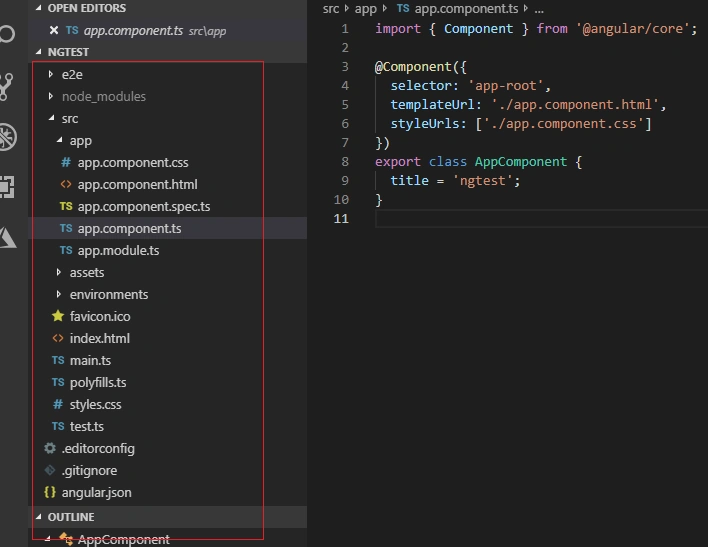Image resolution: width=708 pixels, height=547 pixels.
Task: Expand the node_modules folder
Action: tap(51, 96)
